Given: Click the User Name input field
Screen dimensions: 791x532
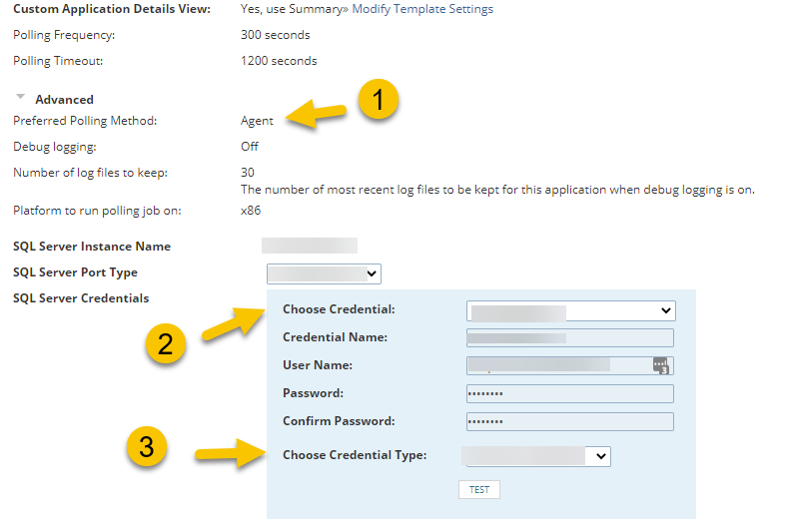Looking at the screenshot, I should (x=570, y=365).
